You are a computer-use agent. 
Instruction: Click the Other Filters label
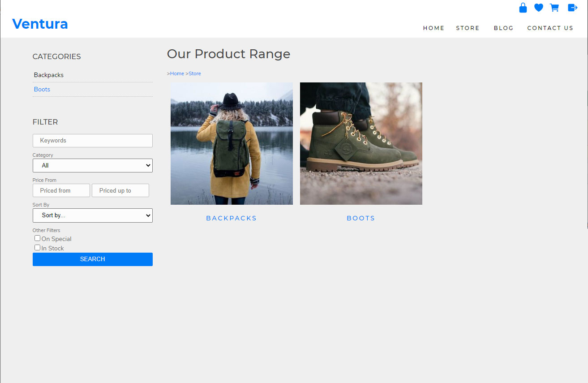[47, 230]
